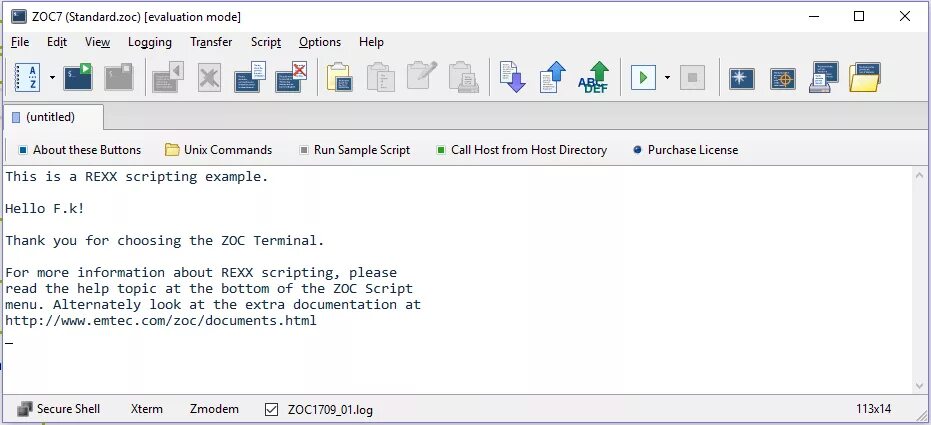931x425 pixels.
Task: Click the 113x14 terminal size indicator
Action: click(873, 409)
